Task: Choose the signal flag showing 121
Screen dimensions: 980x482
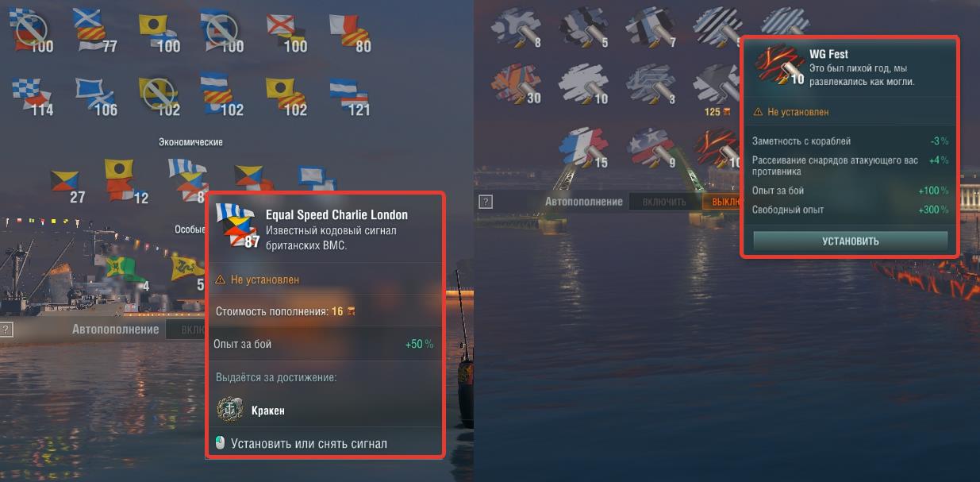Action: coord(350,96)
